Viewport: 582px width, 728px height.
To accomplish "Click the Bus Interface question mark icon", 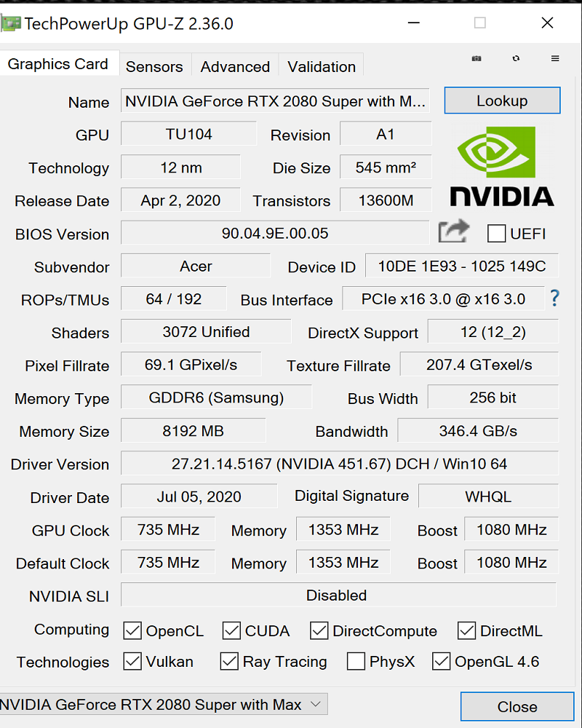I will [x=554, y=298].
